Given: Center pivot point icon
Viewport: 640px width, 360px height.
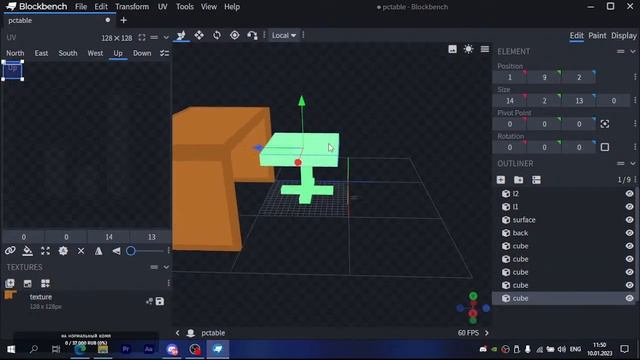Looking at the screenshot, I should (x=605, y=124).
